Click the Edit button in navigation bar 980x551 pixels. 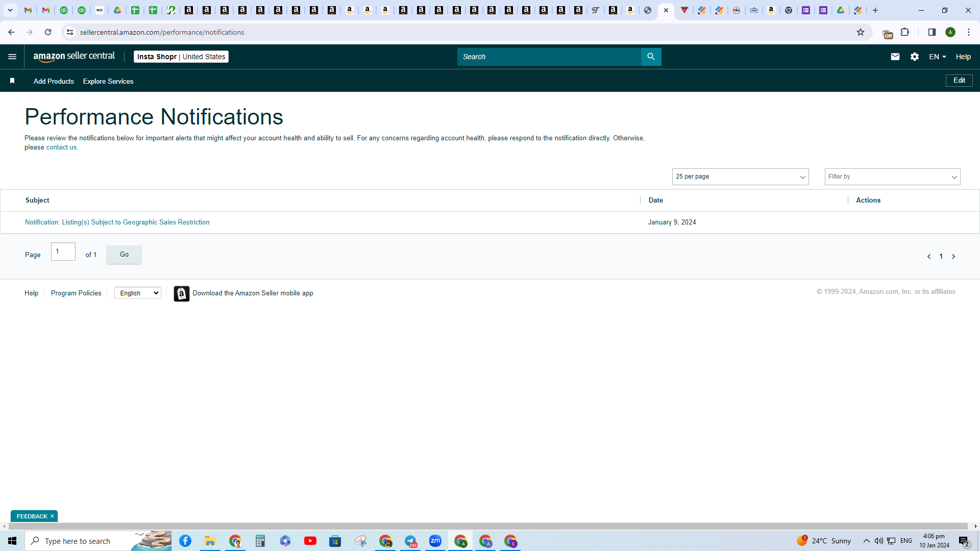coord(959,81)
